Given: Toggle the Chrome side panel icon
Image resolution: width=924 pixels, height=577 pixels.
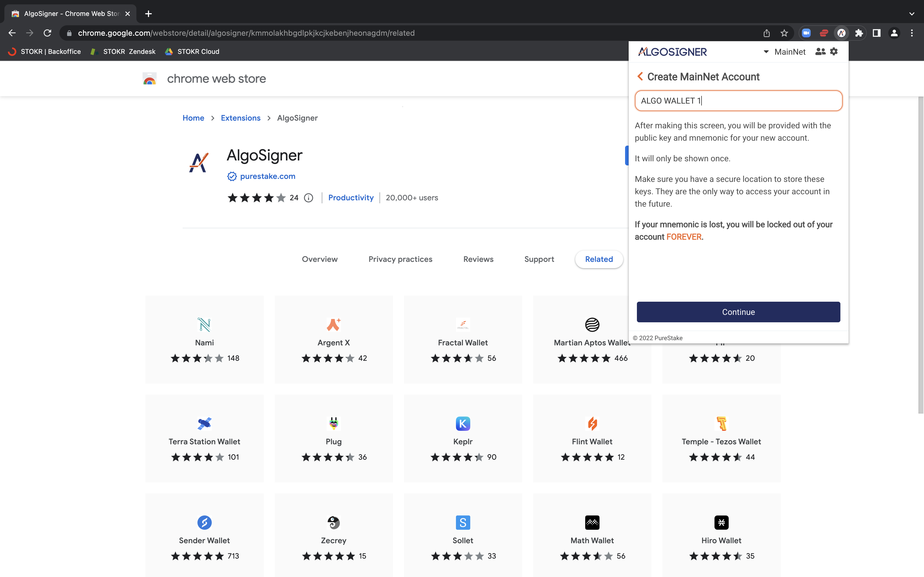Looking at the screenshot, I should pos(876,33).
